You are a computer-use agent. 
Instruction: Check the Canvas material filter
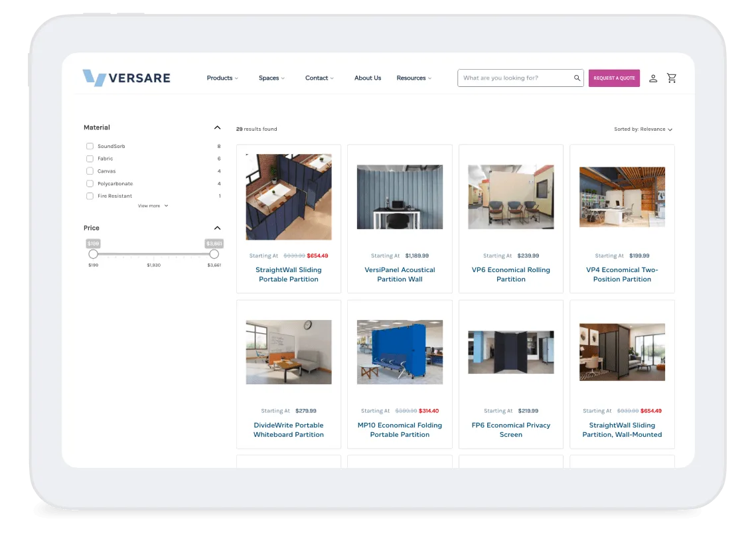(90, 171)
